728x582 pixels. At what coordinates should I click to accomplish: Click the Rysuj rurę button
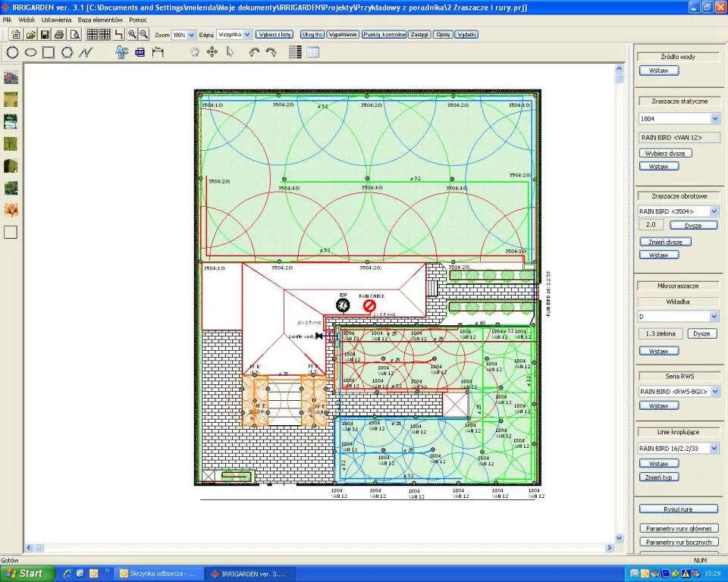(678, 508)
